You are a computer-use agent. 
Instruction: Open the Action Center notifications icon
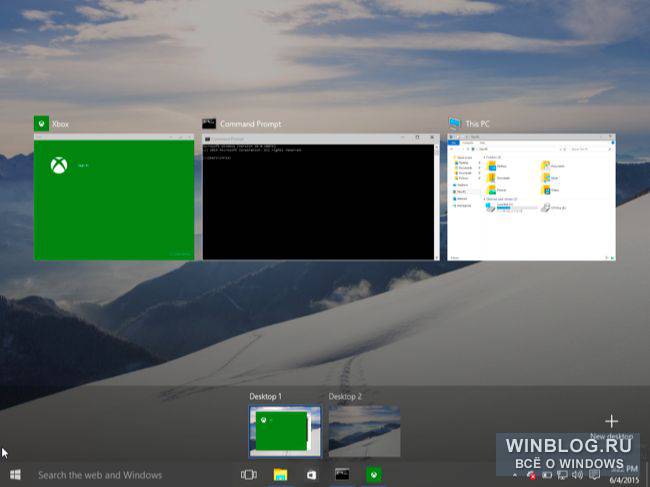point(594,475)
